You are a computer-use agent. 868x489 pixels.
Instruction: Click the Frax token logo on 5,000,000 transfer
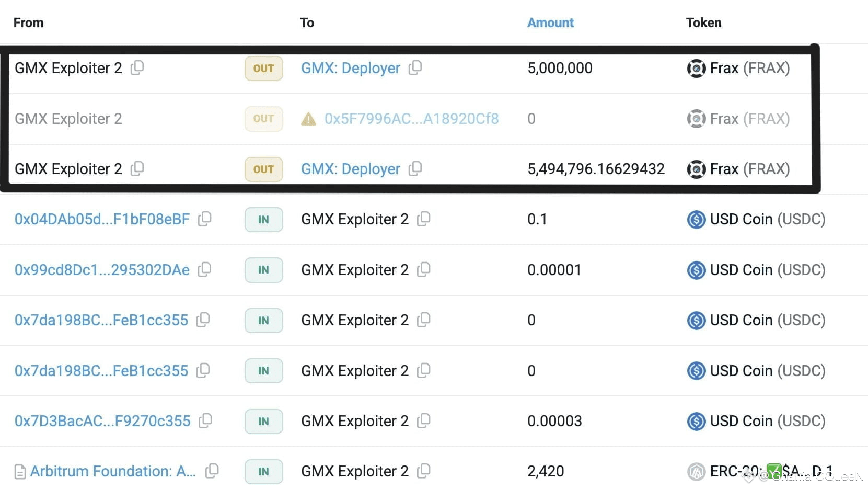(x=696, y=68)
